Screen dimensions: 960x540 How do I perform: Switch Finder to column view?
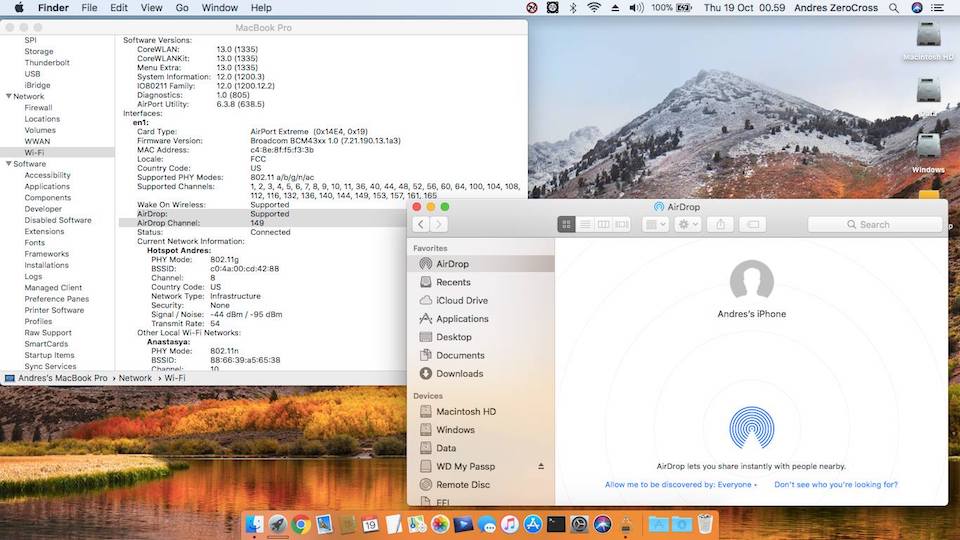[x=603, y=225]
